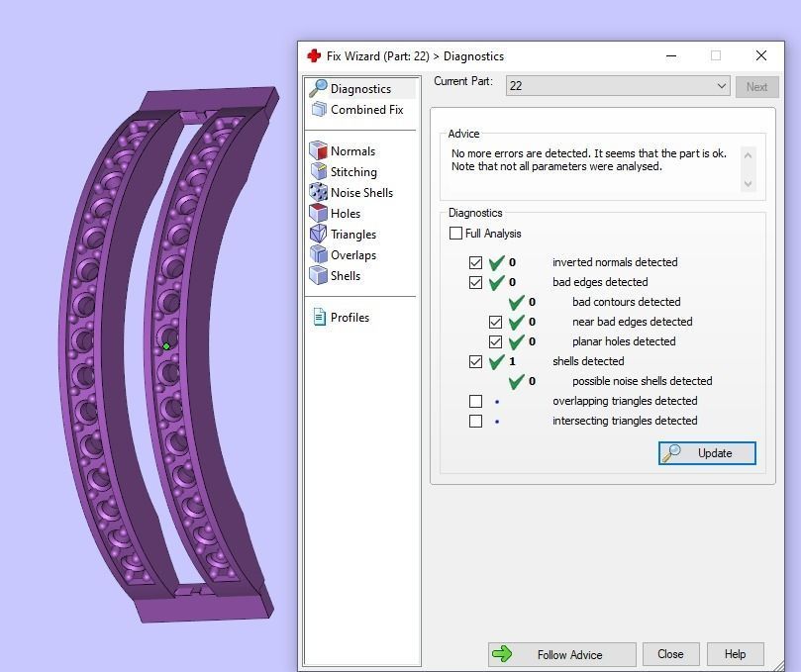Image resolution: width=801 pixels, height=672 pixels.
Task: Click the Close button at the bottom
Action: coord(670,654)
